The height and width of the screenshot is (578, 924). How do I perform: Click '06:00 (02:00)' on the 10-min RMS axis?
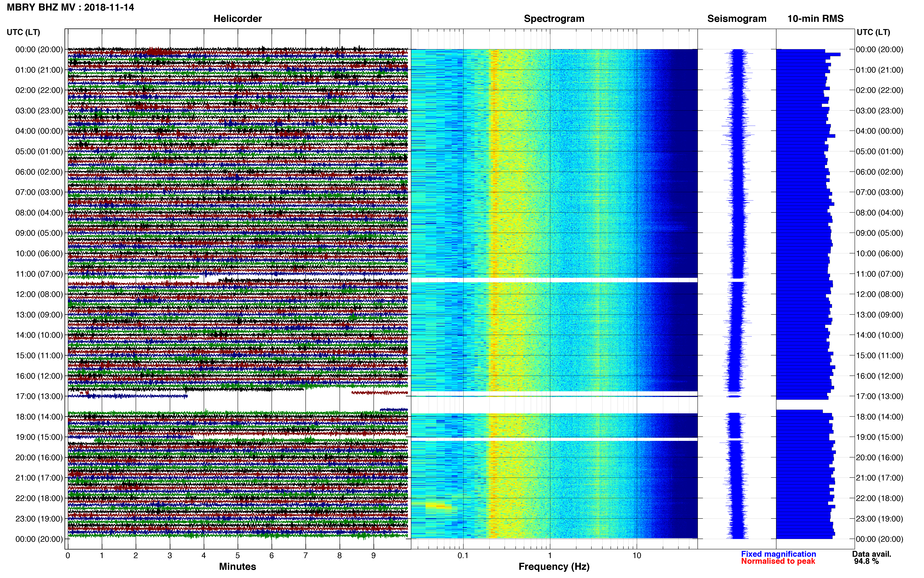tap(880, 172)
